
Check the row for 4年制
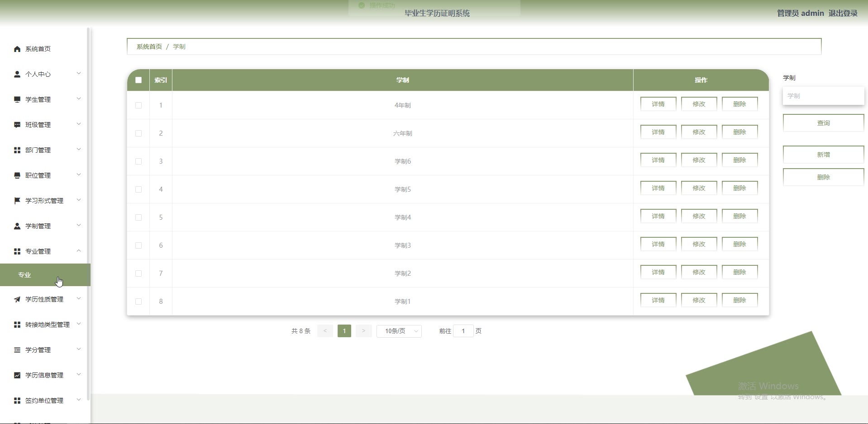pos(138,105)
